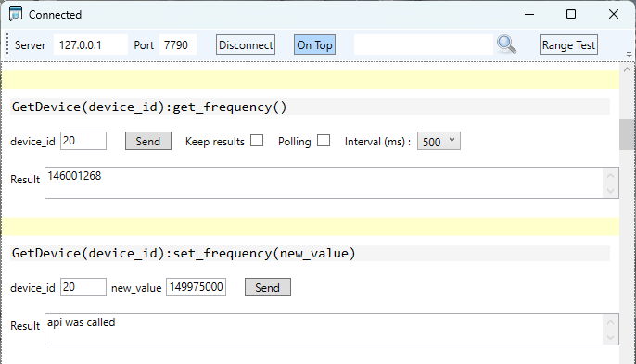Maximize the Connected window

pos(571,14)
